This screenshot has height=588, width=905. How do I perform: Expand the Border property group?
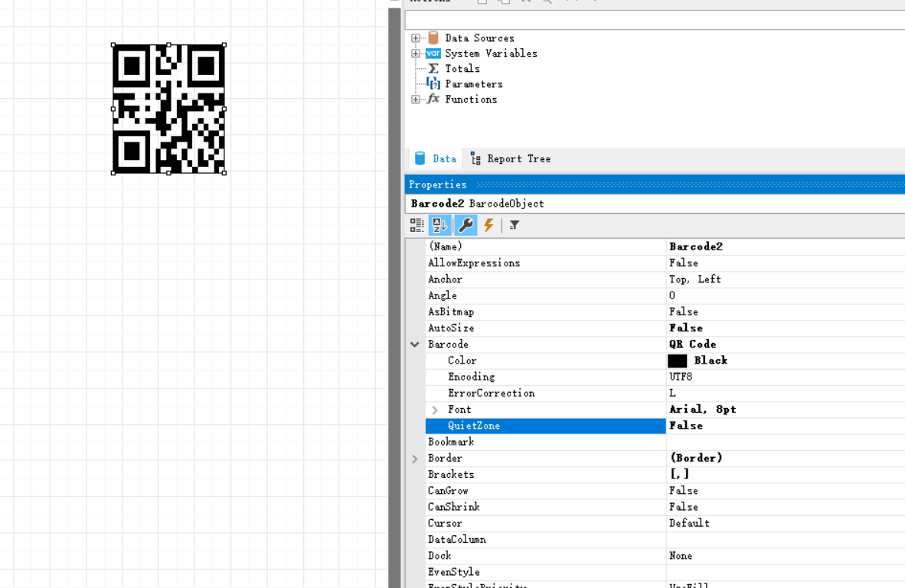414,459
